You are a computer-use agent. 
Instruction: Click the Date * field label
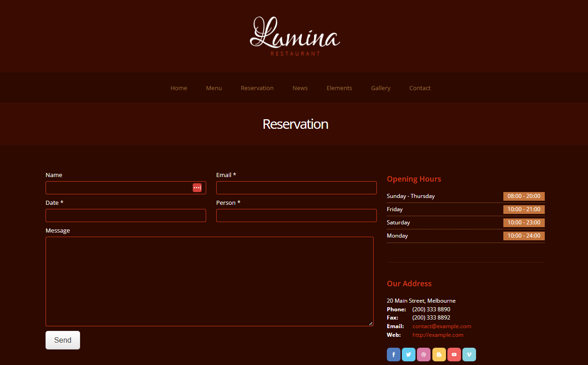click(x=54, y=203)
